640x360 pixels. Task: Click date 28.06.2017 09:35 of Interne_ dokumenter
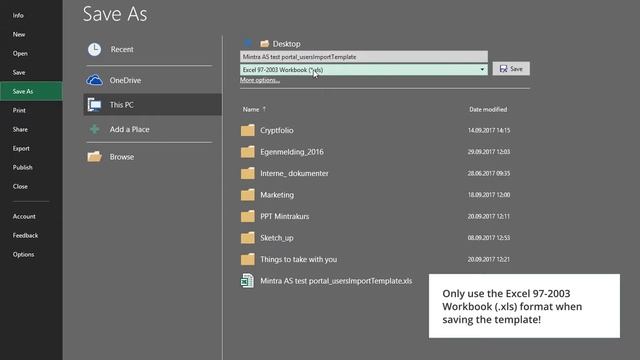[x=489, y=173]
